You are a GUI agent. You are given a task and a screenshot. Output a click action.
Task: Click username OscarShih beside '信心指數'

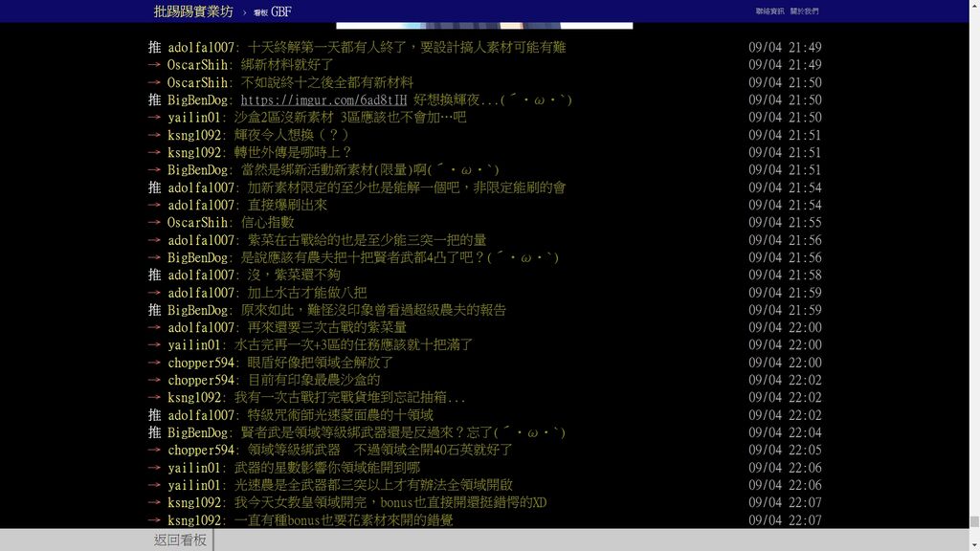[197, 222]
